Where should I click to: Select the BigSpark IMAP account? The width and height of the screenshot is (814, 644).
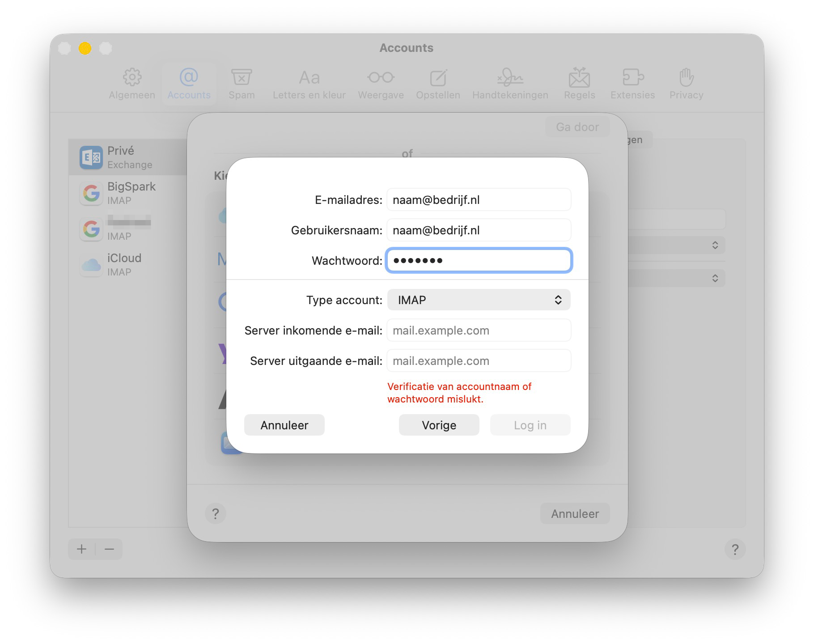coord(128,193)
